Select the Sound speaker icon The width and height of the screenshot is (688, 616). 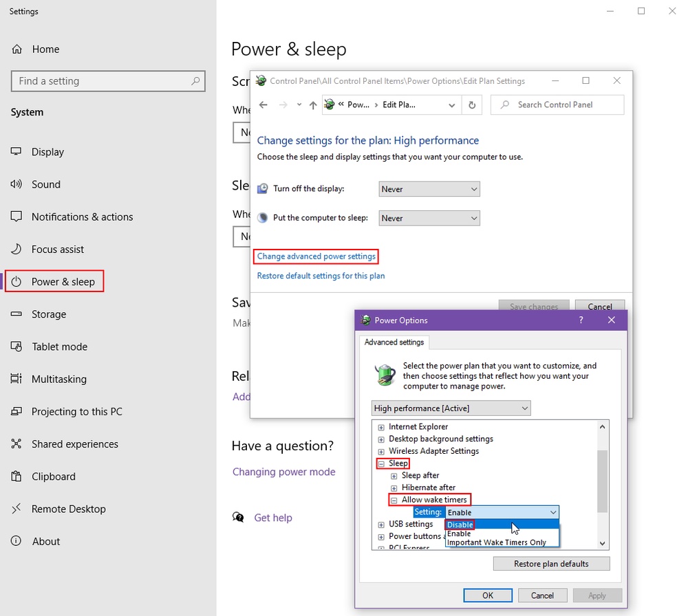[x=17, y=184]
